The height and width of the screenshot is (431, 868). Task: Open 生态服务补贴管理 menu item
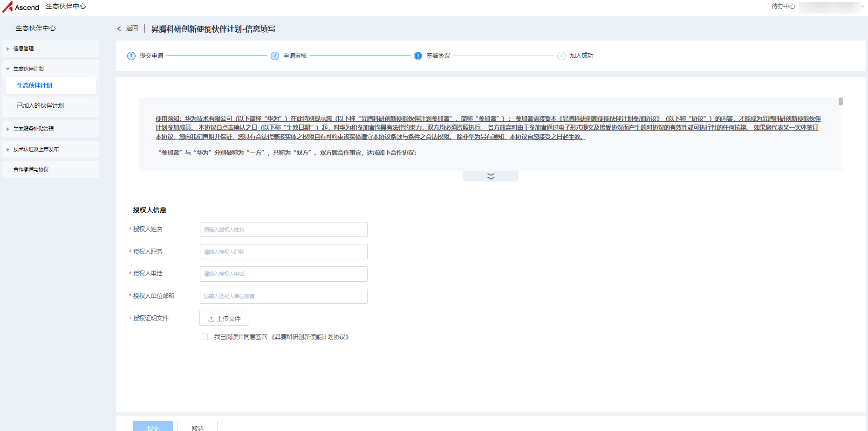click(x=51, y=129)
